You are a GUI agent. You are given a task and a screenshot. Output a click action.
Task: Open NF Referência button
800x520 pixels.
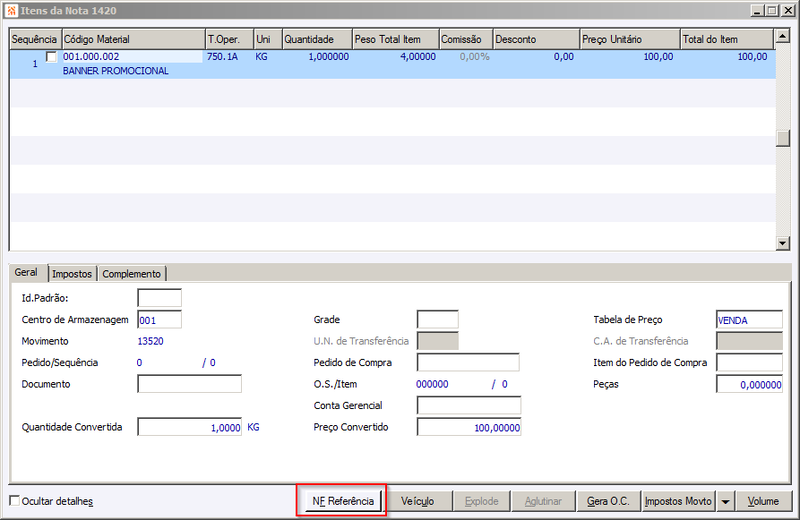(343, 501)
